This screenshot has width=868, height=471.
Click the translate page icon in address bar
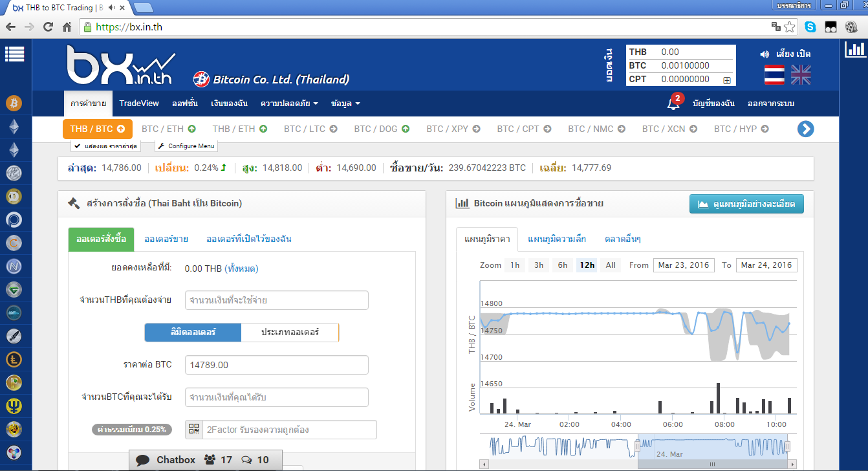776,27
